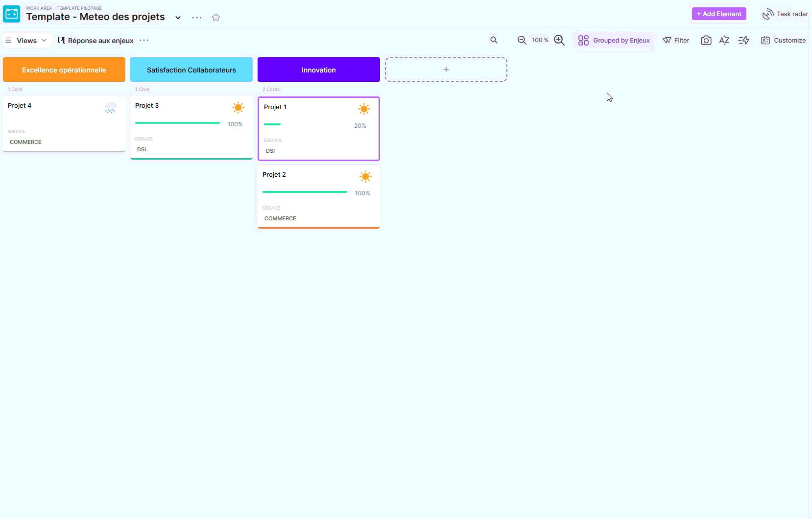
Task: Expand the Views dropdown
Action: 27,40
